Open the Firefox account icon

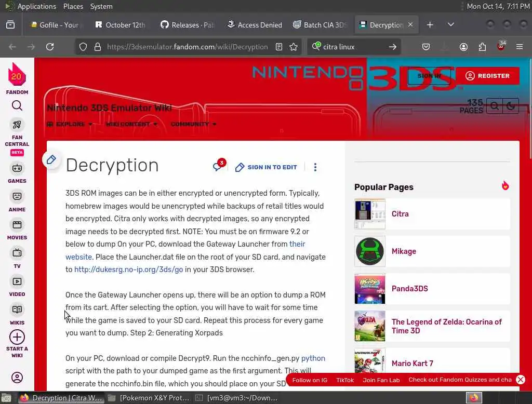point(463,47)
